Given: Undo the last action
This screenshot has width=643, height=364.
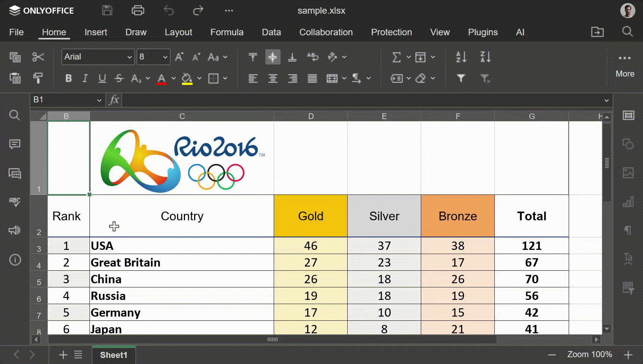Looking at the screenshot, I should (x=169, y=11).
